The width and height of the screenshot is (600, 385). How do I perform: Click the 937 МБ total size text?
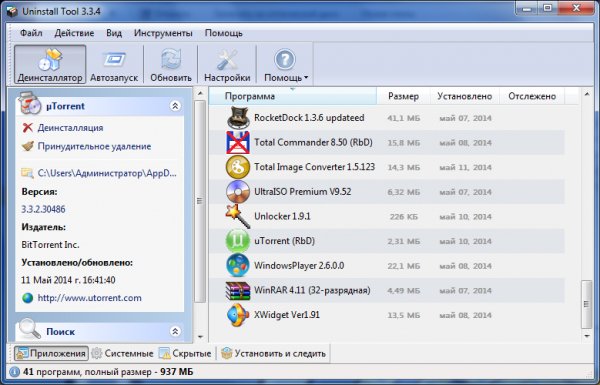pos(177,372)
